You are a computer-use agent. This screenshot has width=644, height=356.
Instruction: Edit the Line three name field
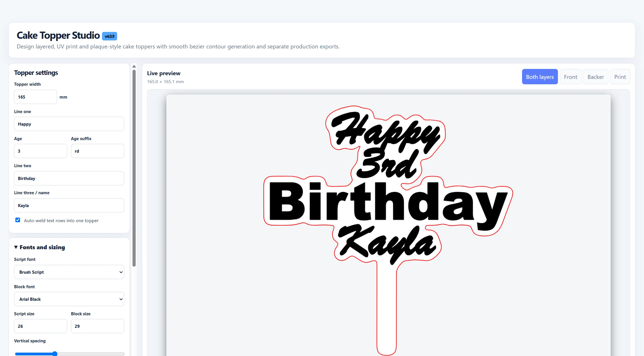[x=69, y=205]
